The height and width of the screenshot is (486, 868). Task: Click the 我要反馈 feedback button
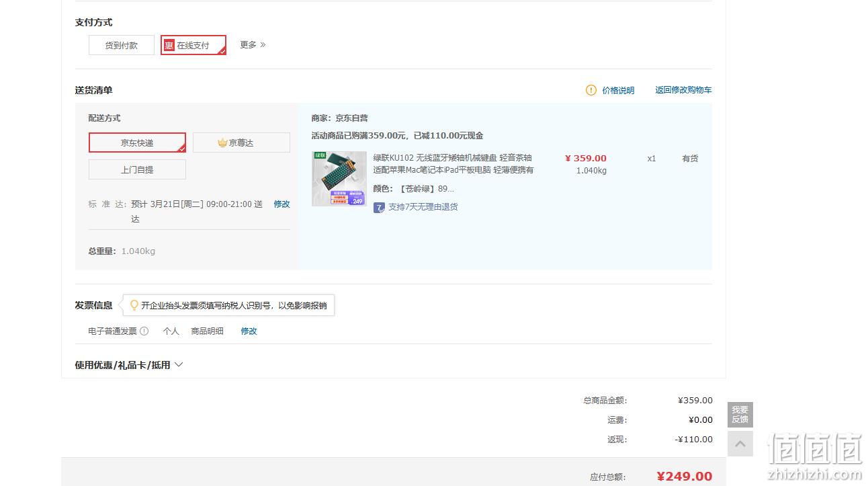(x=740, y=415)
